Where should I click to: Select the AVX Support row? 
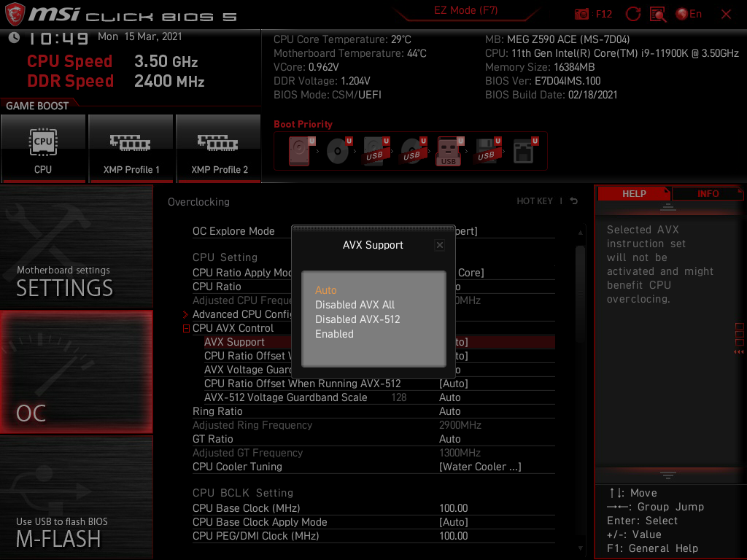click(379, 342)
